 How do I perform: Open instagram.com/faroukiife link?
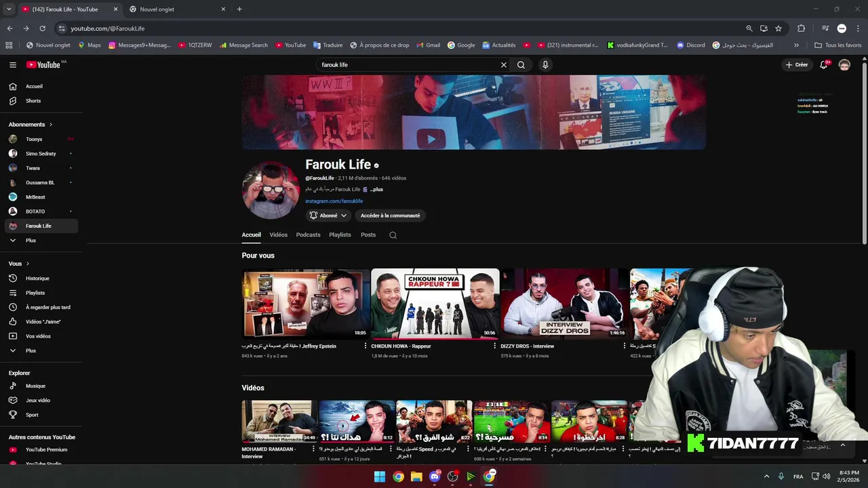pos(334,201)
